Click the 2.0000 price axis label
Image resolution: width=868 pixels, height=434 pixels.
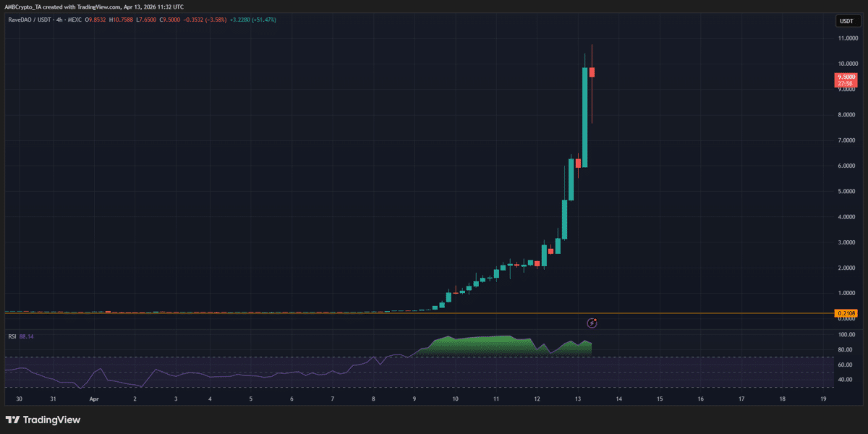click(x=846, y=268)
